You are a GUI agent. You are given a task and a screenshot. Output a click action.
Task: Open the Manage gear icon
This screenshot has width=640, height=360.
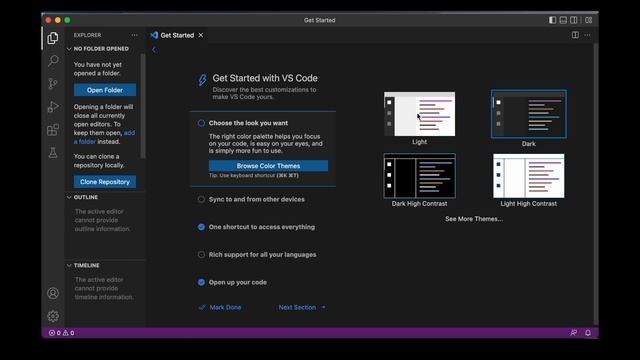(53, 316)
